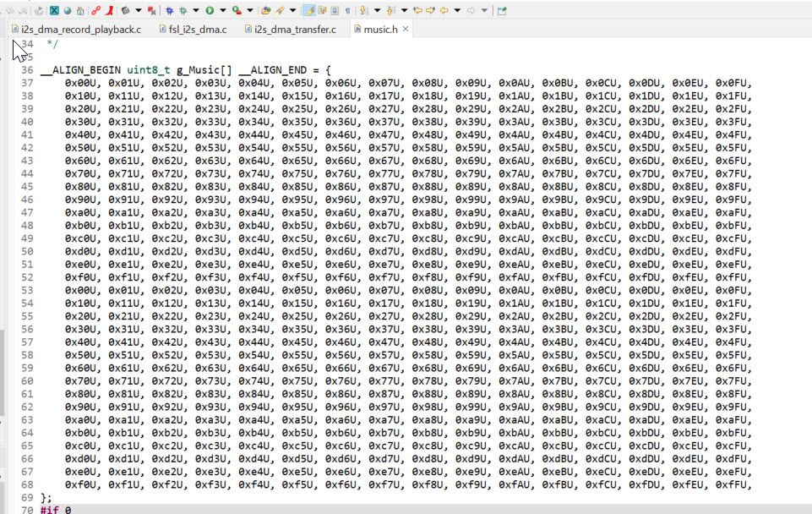Click the globe icon in the toolbar
This screenshot has height=514, width=812.
pyautogui.click(x=68, y=10)
